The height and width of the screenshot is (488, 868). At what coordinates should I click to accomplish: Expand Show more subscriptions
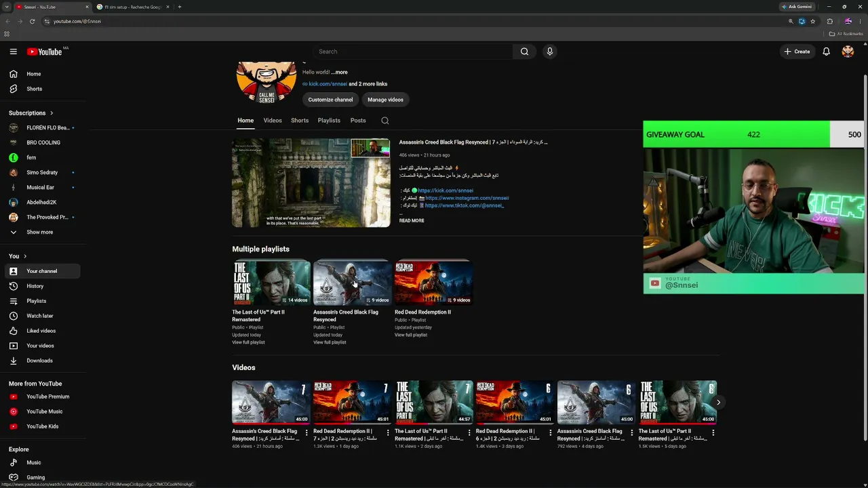42,232
